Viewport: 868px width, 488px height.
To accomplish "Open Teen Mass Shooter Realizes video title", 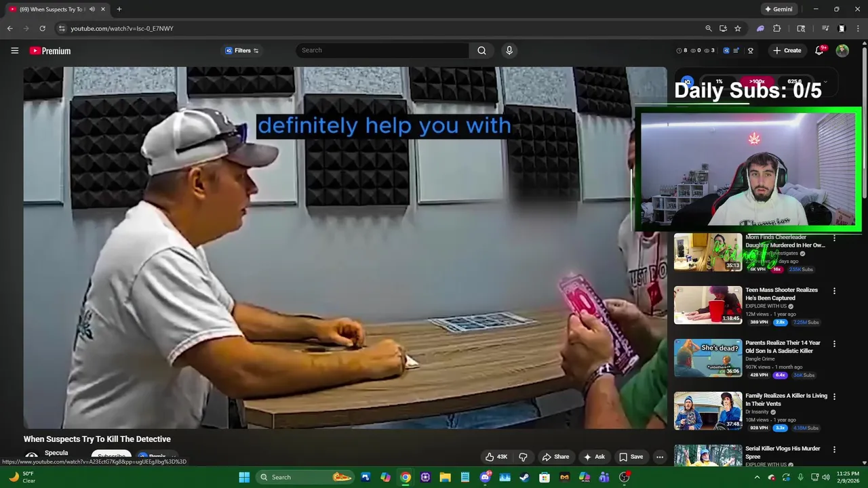I will 781,294.
